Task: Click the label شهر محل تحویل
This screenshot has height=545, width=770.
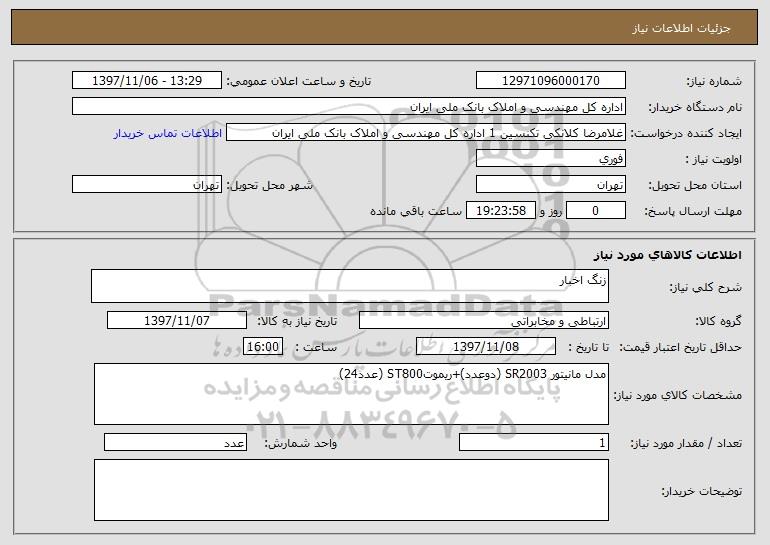Action: [269, 186]
